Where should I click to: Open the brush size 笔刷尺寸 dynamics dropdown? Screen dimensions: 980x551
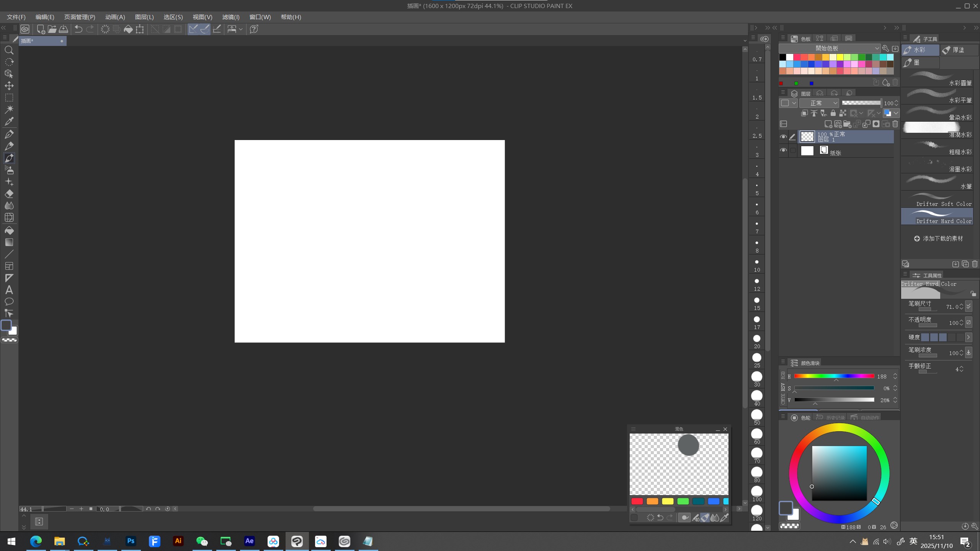pos(969,306)
